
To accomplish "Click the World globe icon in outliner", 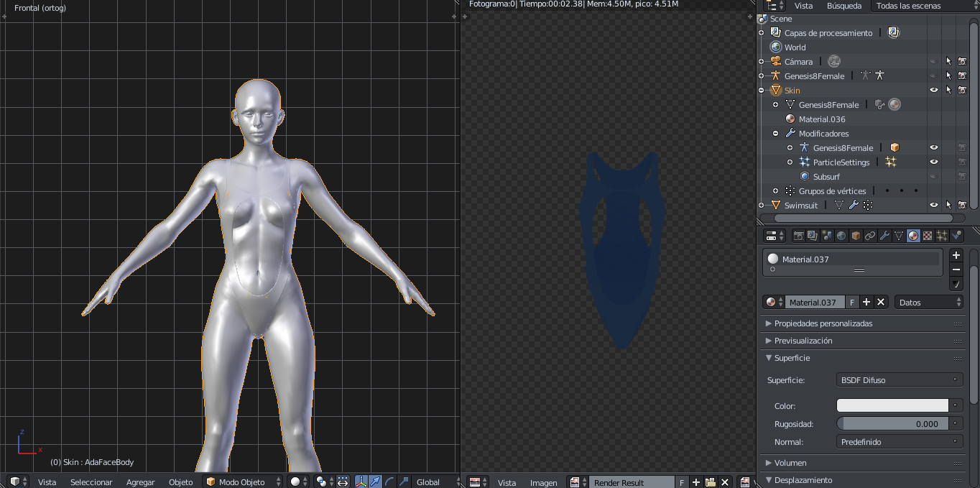I will click(776, 47).
